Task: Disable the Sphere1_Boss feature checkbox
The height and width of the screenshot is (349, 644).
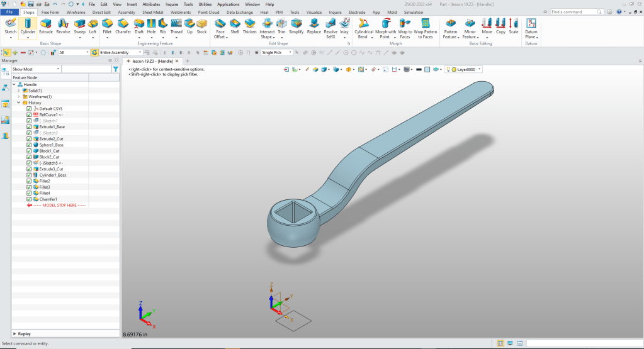Action: pyautogui.click(x=29, y=145)
